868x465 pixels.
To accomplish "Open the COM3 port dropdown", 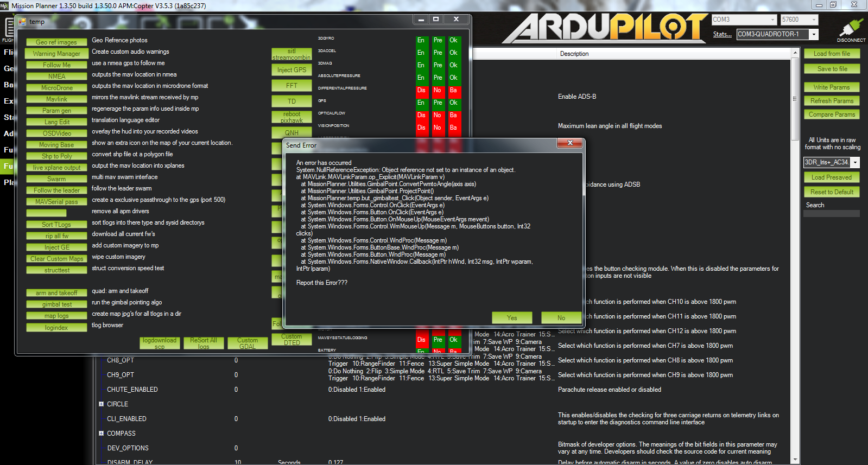I will [x=772, y=20].
